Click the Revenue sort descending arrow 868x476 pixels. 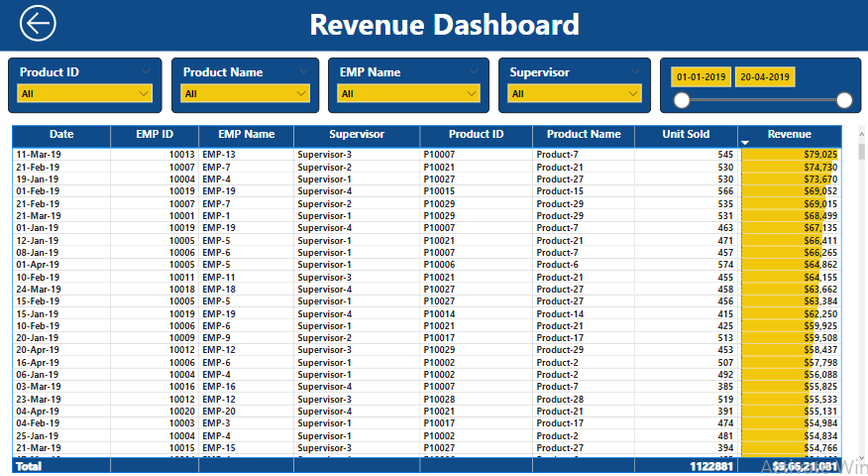[x=745, y=143]
